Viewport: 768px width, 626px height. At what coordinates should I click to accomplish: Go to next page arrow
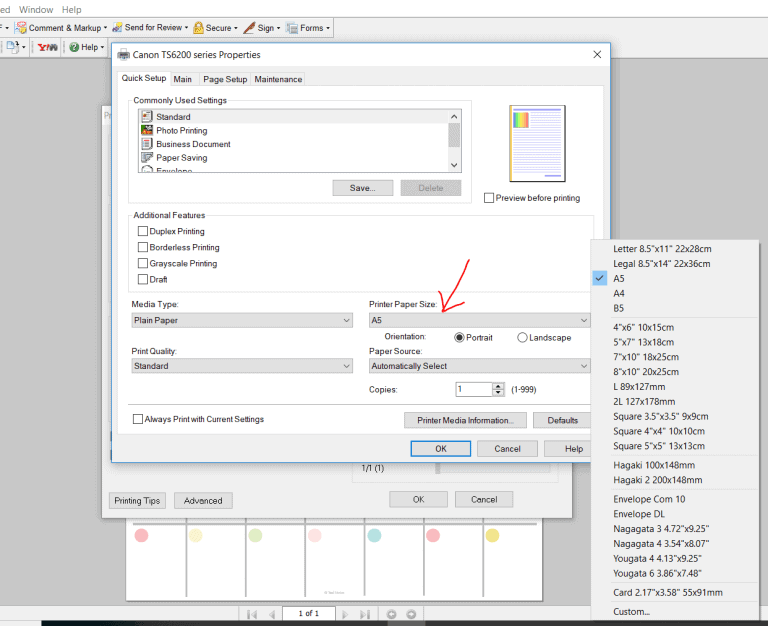click(345, 614)
